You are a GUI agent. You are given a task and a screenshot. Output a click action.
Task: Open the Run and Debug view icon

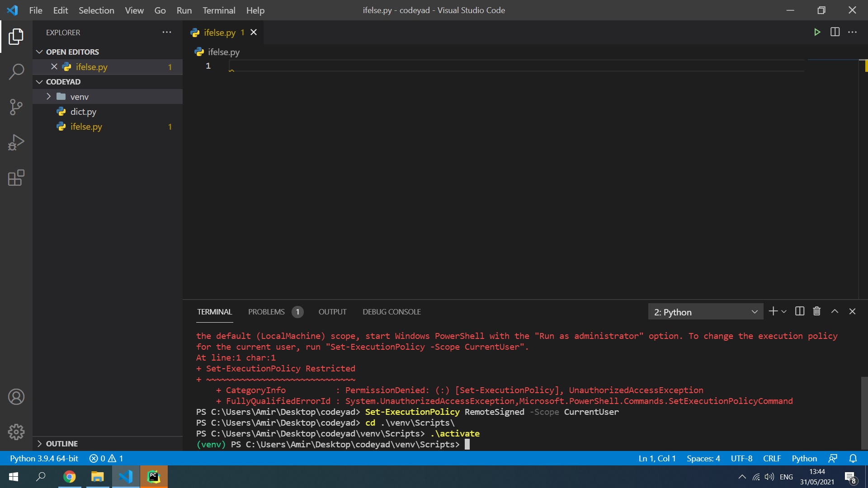coord(16,142)
